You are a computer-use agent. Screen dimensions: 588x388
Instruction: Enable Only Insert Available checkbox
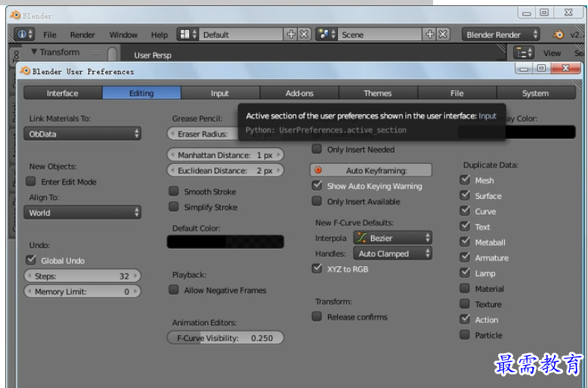click(317, 201)
